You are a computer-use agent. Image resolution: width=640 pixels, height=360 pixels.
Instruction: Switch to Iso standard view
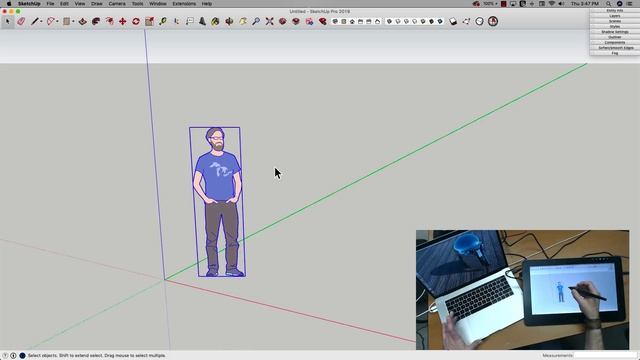click(335, 21)
